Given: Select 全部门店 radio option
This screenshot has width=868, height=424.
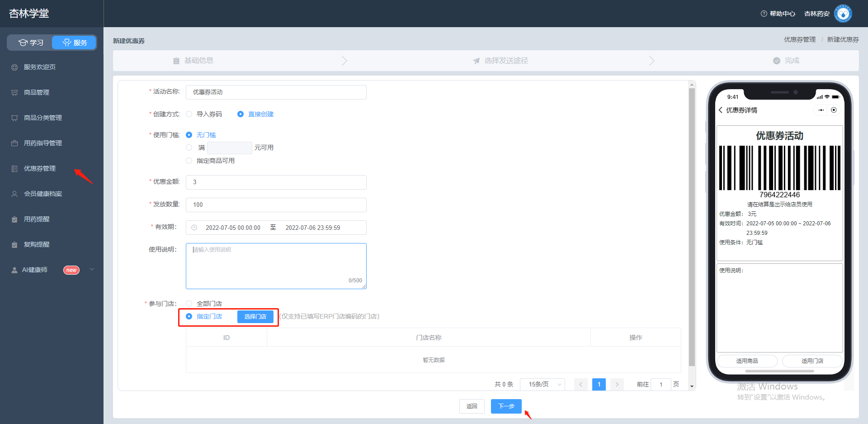Looking at the screenshot, I should pyautogui.click(x=189, y=304).
